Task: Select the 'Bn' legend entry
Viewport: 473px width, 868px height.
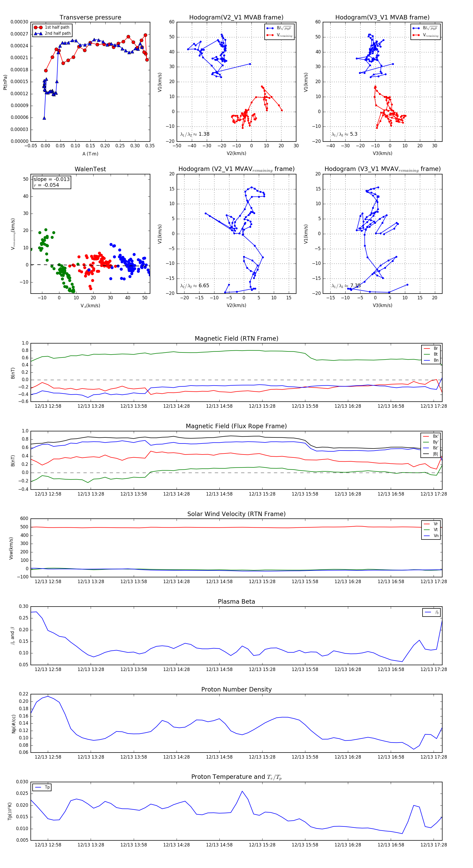Action: (x=431, y=360)
